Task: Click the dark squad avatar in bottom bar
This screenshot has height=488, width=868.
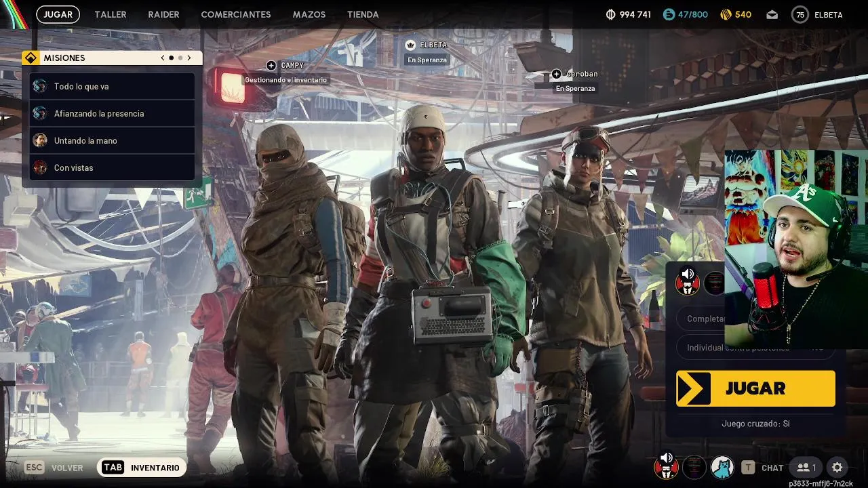Action: point(694,466)
